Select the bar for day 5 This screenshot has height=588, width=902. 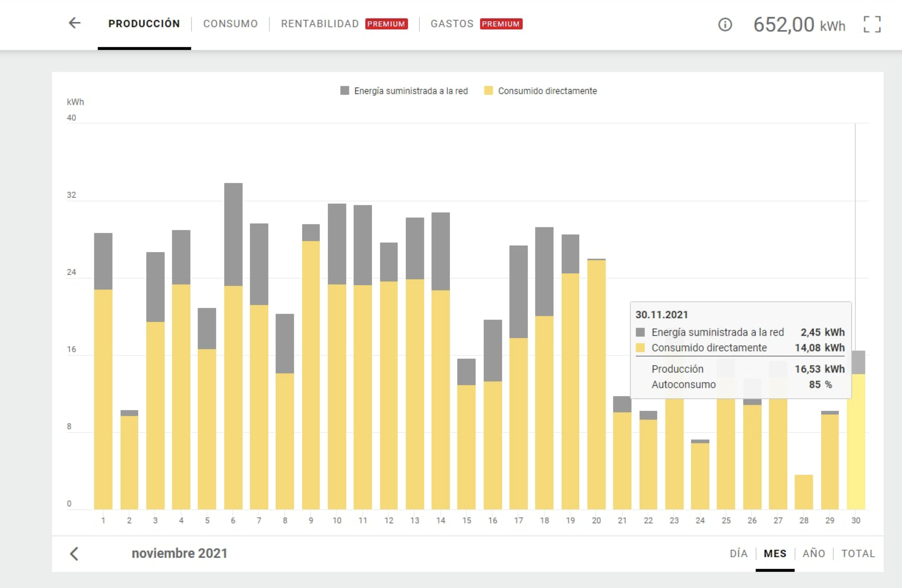(207, 408)
